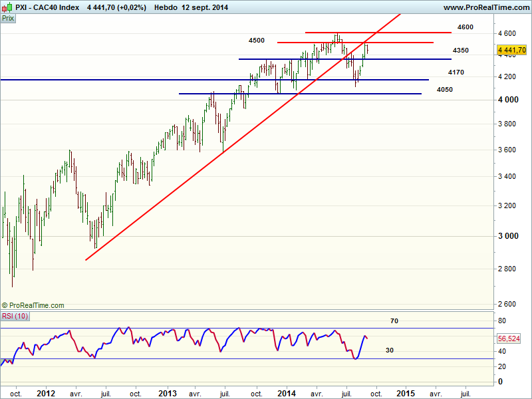Click the RSI value tag 56,524

509,338
